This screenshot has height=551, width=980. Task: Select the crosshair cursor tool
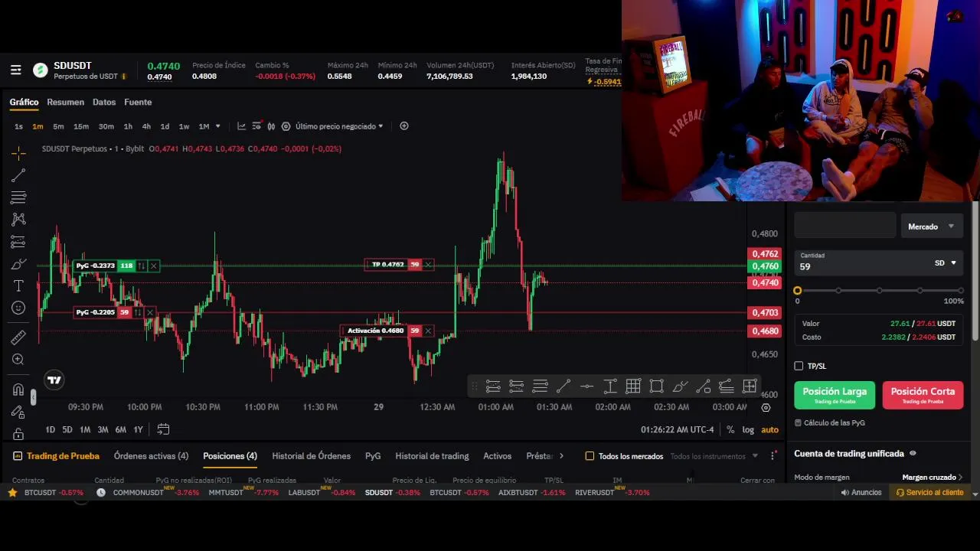click(18, 153)
